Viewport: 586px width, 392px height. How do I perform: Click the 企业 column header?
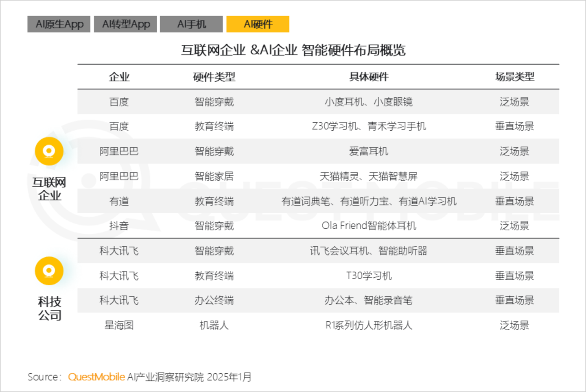(x=119, y=77)
